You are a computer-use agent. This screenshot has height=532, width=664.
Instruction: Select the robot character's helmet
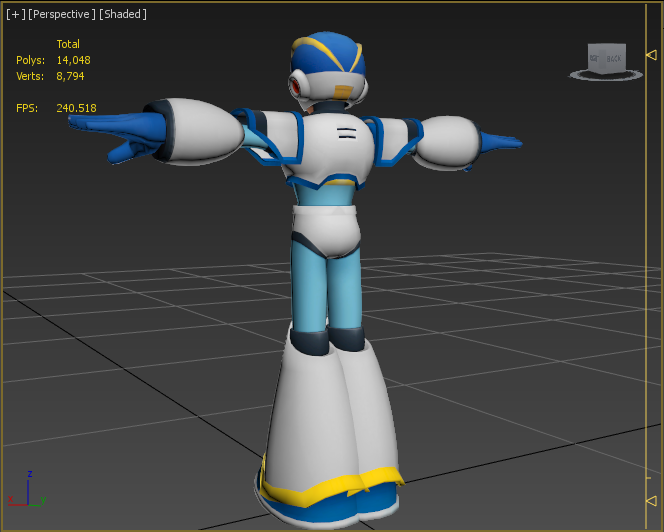point(327,67)
